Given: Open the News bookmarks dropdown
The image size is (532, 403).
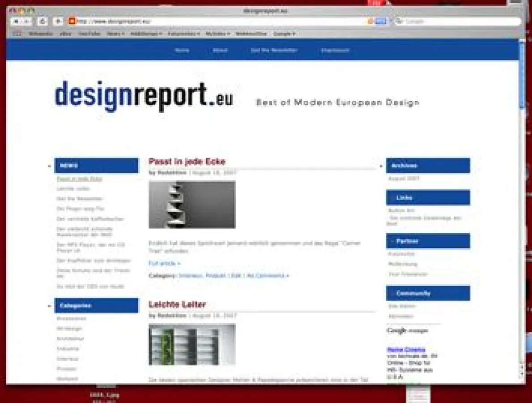Looking at the screenshot, I should pyautogui.click(x=115, y=33).
